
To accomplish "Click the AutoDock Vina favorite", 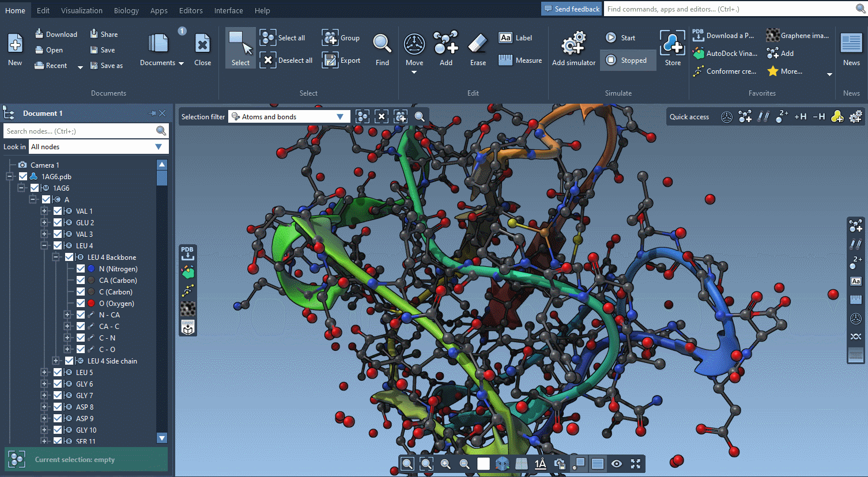I will (725, 53).
